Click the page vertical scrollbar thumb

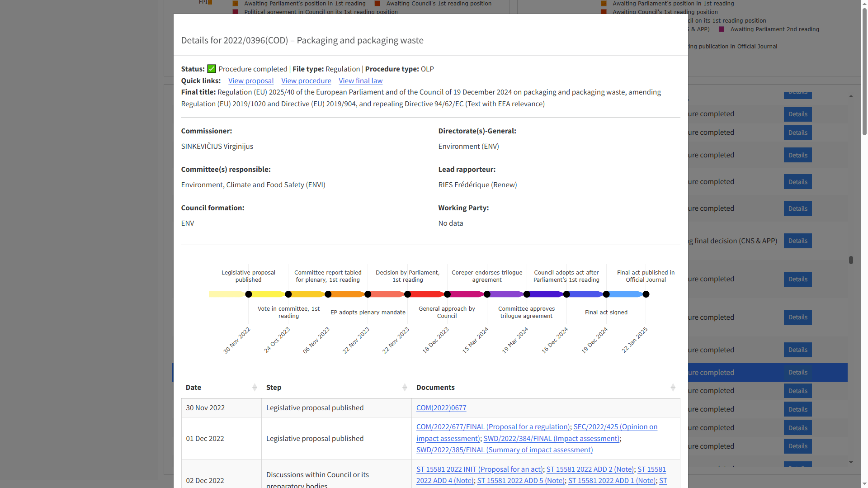[864, 68]
